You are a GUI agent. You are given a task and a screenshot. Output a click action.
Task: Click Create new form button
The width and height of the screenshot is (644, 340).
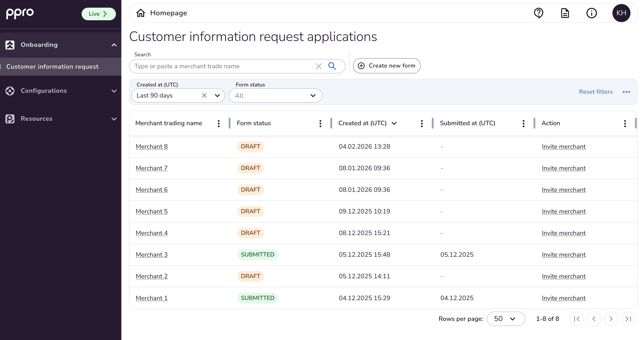pos(386,66)
